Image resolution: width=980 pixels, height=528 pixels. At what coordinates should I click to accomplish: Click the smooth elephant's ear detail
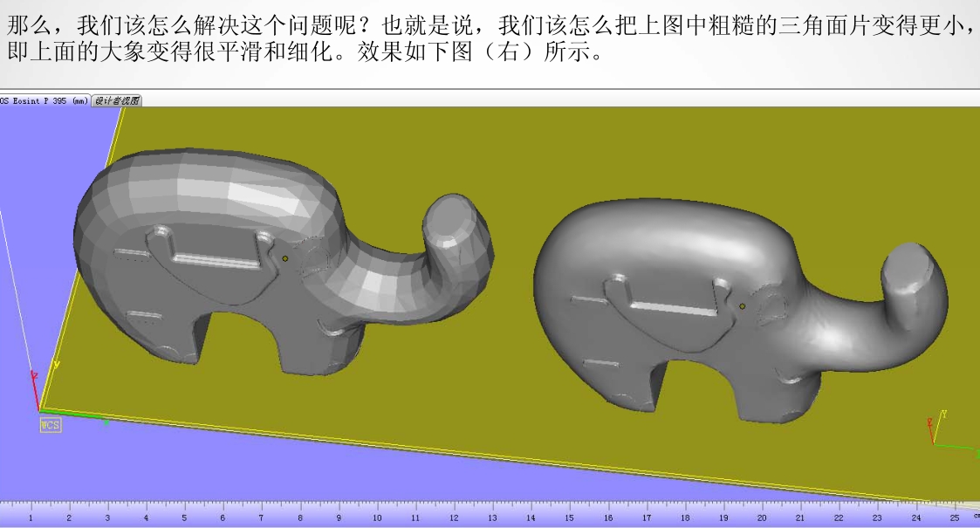click(772, 307)
